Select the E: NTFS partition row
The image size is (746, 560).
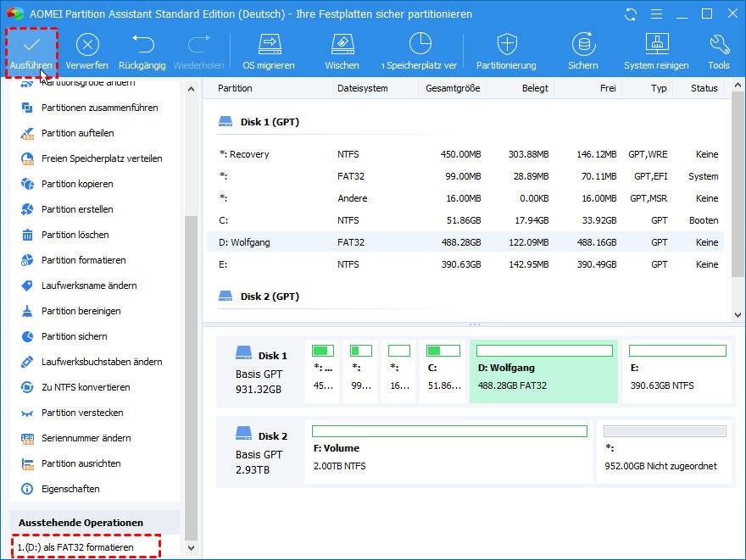pos(465,264)
